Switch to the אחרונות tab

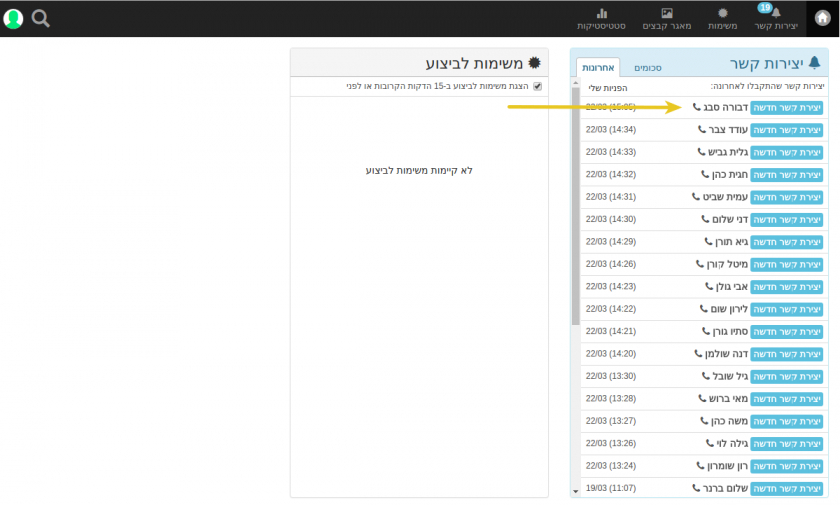(x=598, y=67)
